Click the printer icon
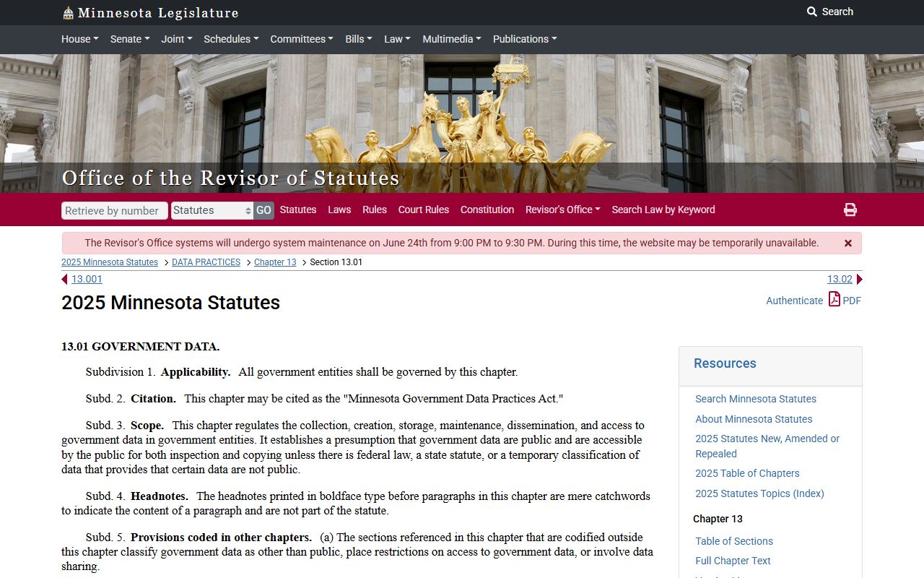The image size is (924, 578). (850, 210)
